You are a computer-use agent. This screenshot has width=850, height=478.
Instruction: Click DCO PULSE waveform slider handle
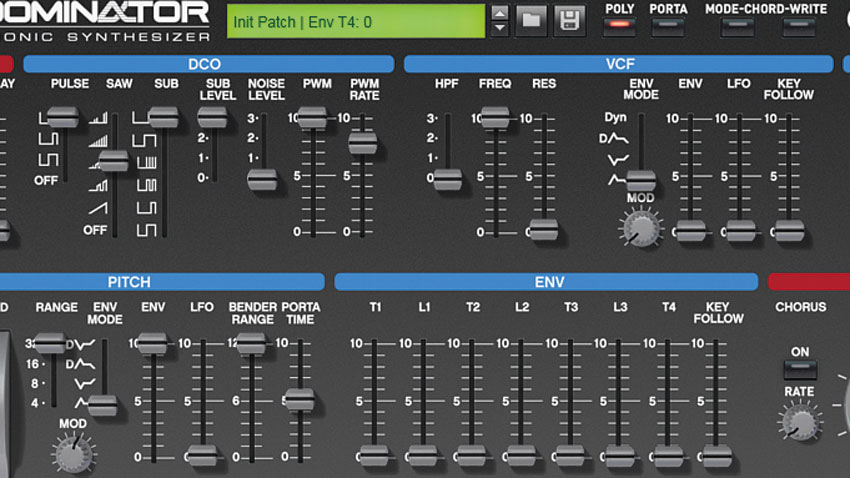(63, 117)
